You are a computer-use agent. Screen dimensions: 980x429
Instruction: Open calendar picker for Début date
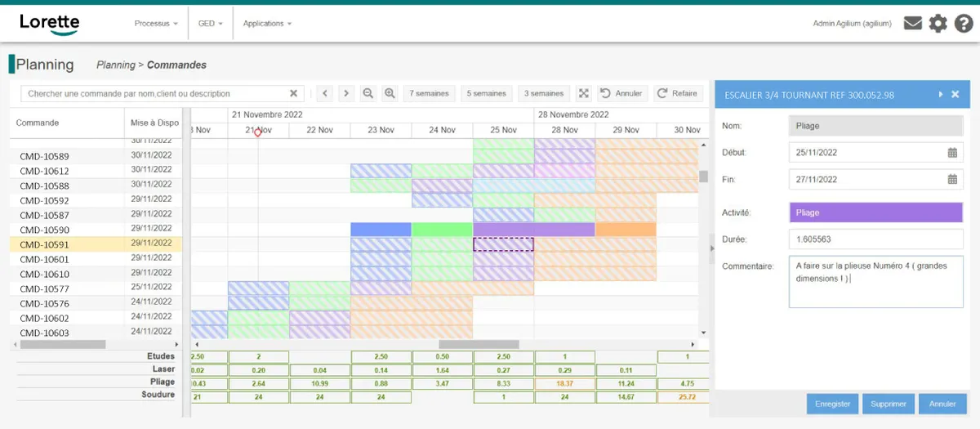pos(952,152)
